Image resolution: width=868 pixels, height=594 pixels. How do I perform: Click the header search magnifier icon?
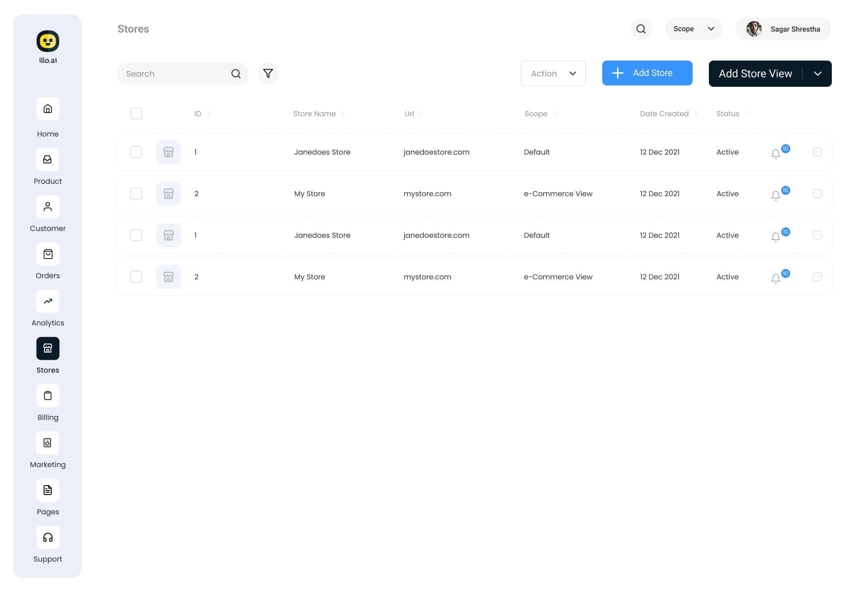click(641, 29)
